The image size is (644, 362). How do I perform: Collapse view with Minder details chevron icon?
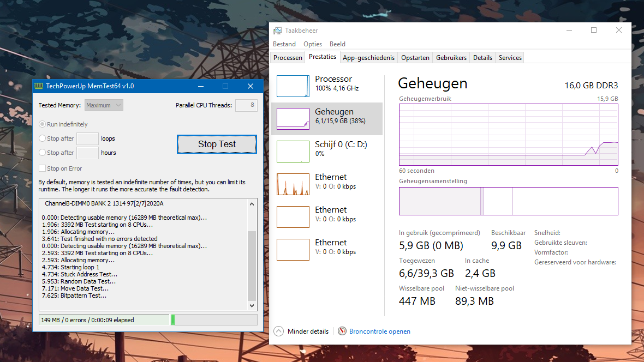[x=278, y=331]
